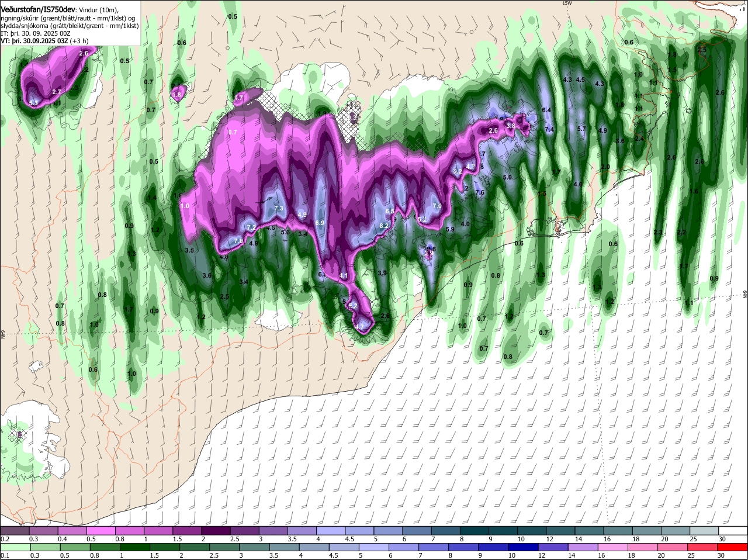Click snow legend swatch between 0.2 and 0.3
The image size is (748, 560).
15,531
